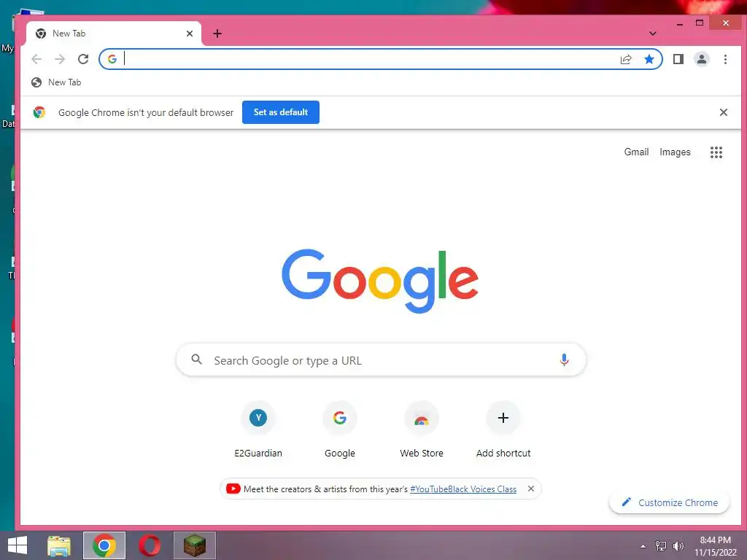Open the Windows Start menu
747x560 pixels.
pyautogui.click(x=18, y=545)
